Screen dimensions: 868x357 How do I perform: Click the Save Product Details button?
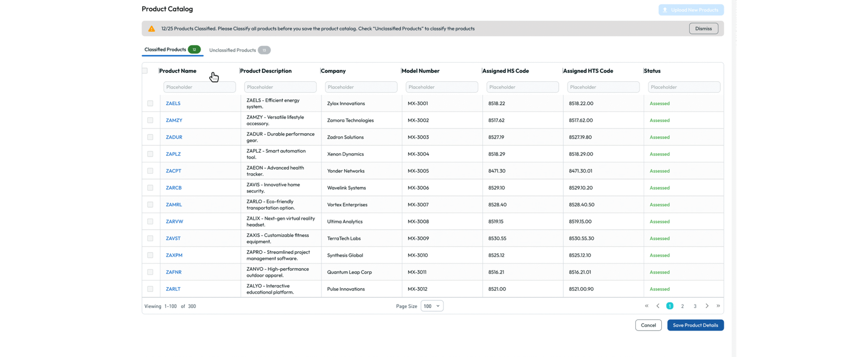tap(695, 325)
